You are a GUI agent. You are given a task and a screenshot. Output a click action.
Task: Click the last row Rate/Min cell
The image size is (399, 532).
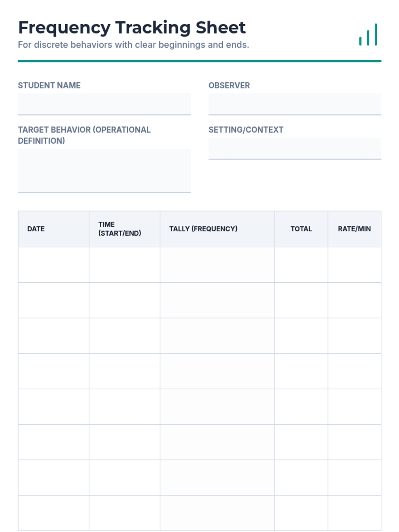pos(354,513)
